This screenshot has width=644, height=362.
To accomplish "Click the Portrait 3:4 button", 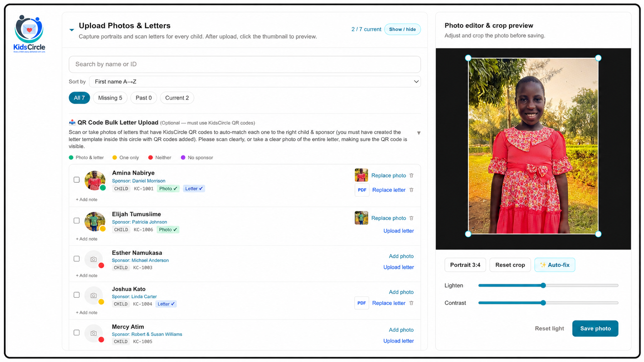I will tap(465, 265).
